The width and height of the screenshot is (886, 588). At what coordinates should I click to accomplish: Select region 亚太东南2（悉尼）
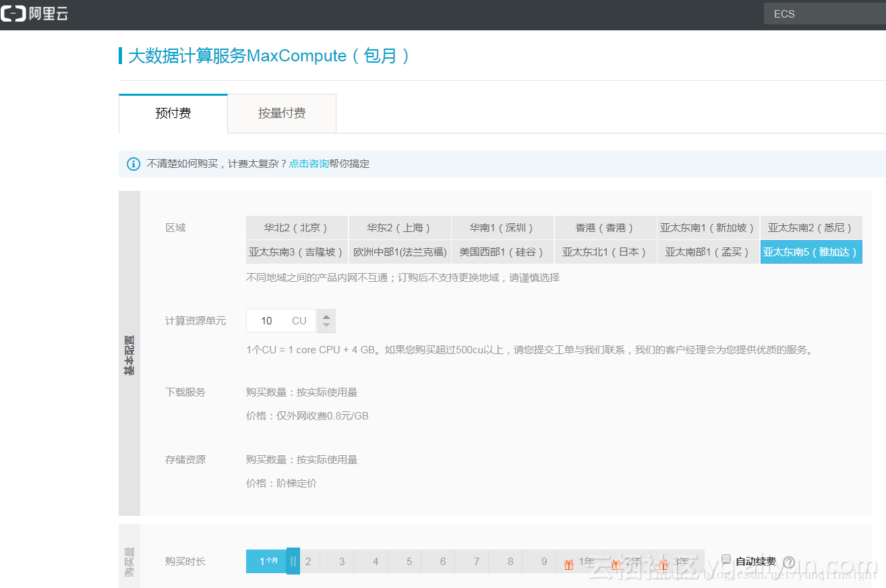(811, 228)
